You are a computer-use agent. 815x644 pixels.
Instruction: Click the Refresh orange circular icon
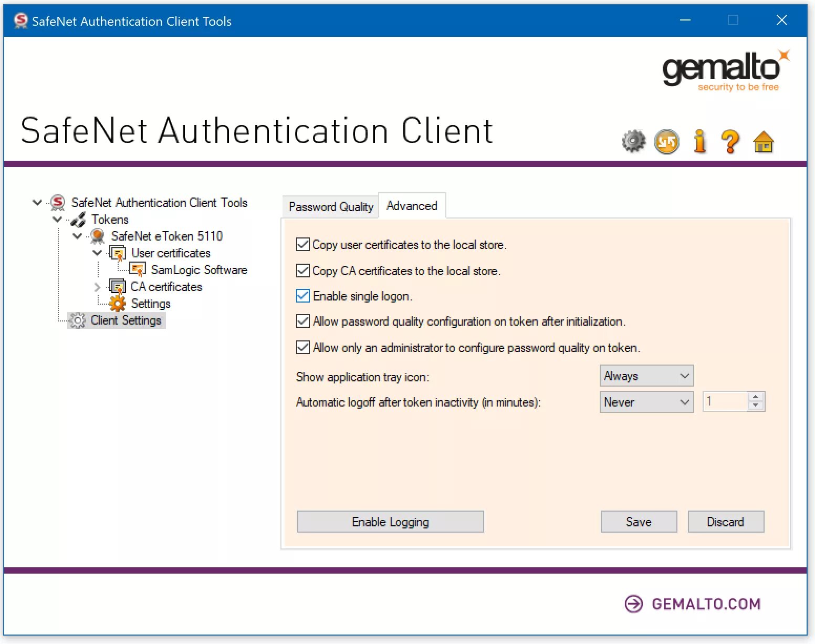(666, 141)
